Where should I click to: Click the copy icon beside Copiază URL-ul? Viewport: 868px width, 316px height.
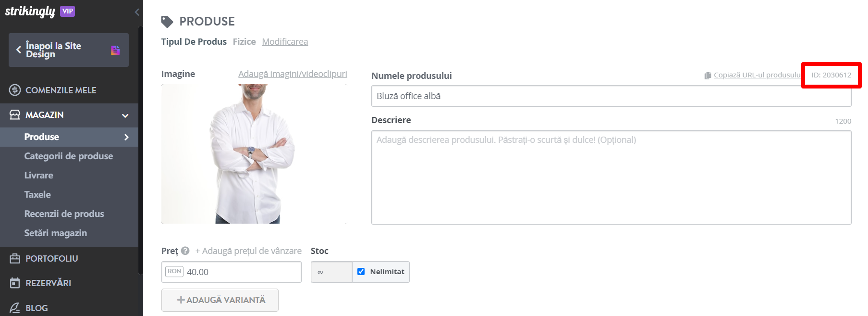pyautogui.click(x=708, y=76)
